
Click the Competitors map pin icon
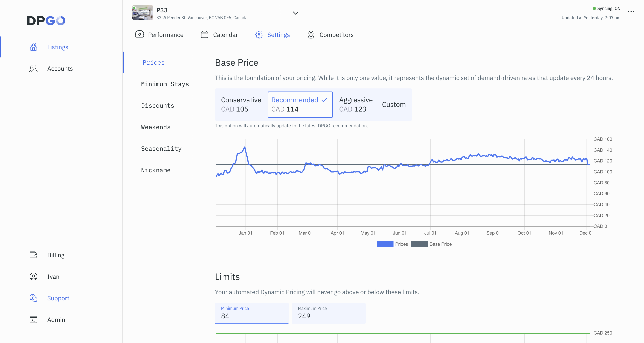point(311,35)
